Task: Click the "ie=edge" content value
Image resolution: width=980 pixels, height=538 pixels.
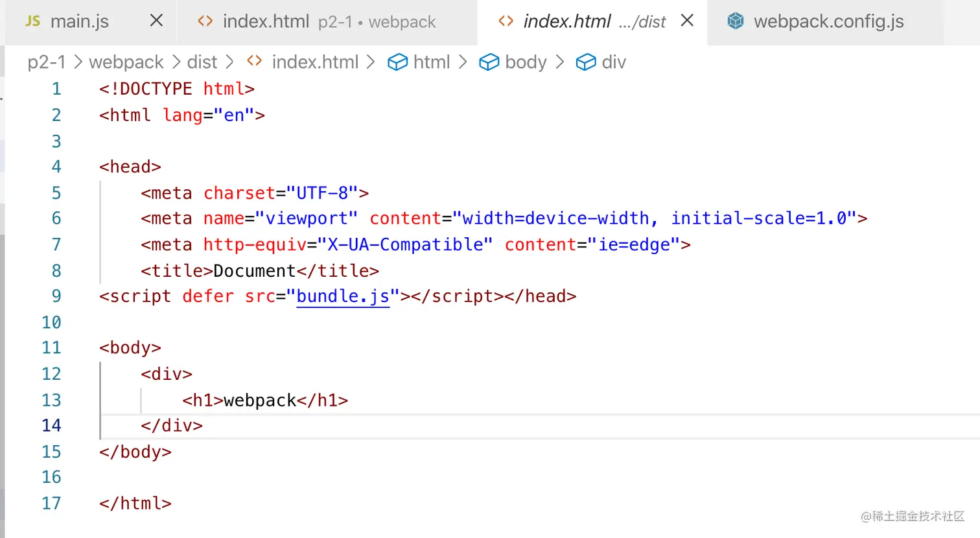Action: [x=634, y=245]
